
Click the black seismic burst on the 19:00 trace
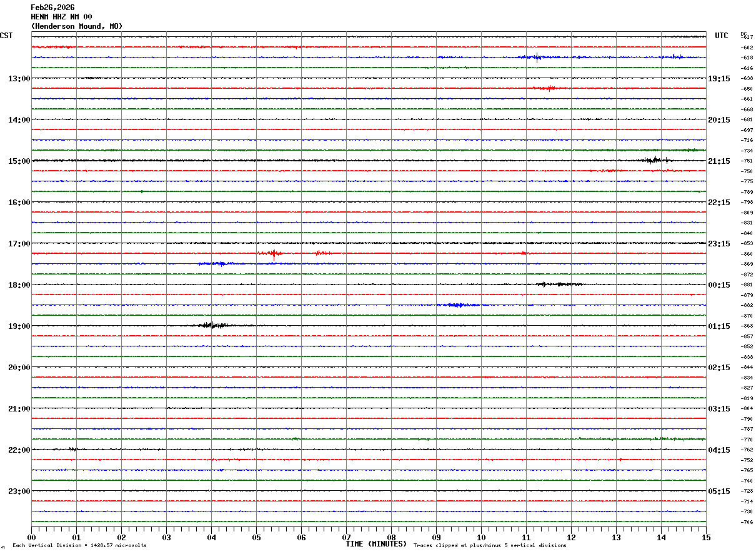[214, 325]
